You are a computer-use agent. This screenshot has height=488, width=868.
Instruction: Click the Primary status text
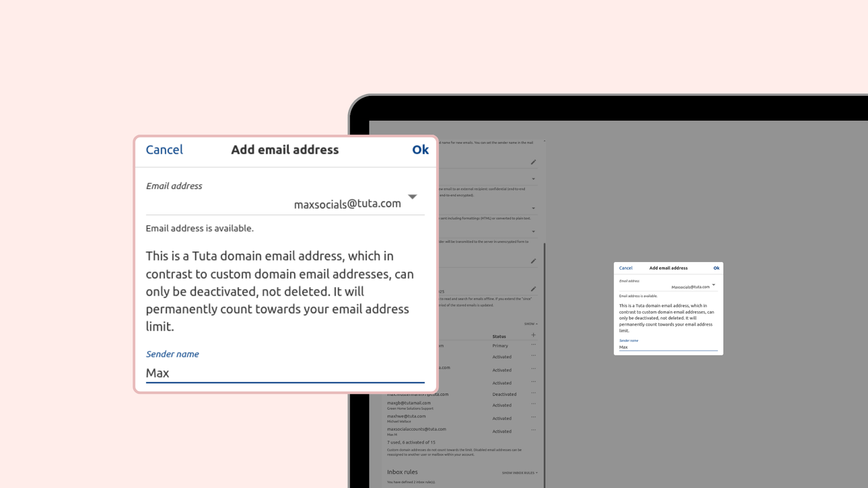pos(500,346)
